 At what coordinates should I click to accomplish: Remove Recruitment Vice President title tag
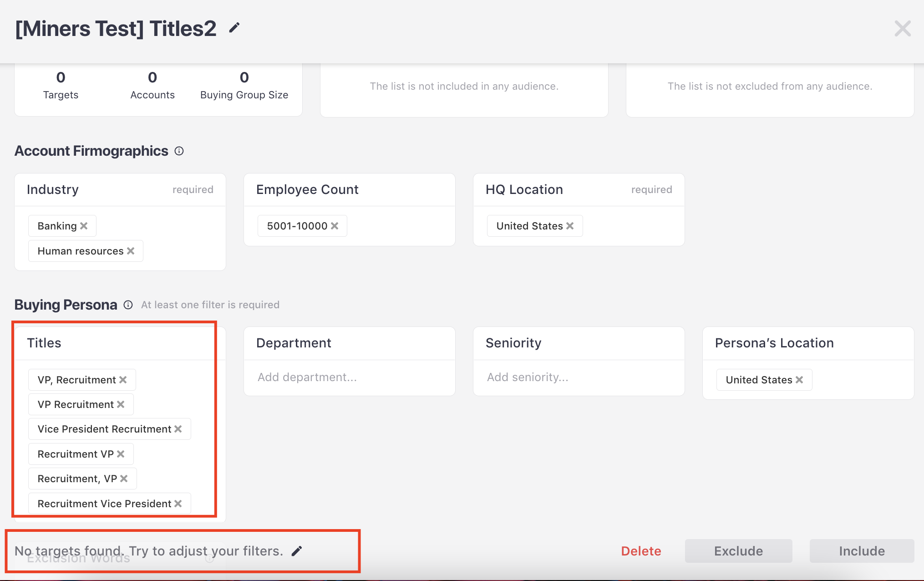tap(178, 504)
